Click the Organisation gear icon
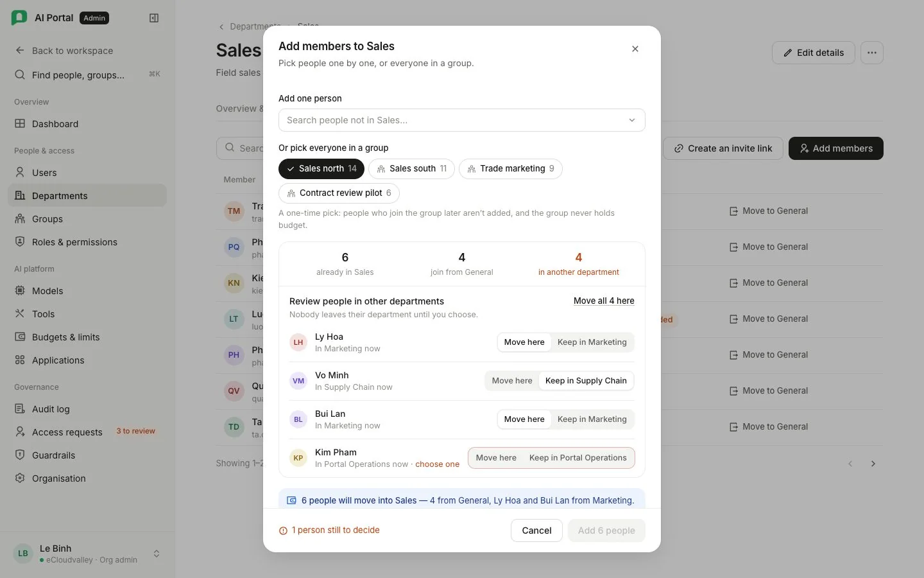Screen dimensions: 924x578 pos(20,478)
